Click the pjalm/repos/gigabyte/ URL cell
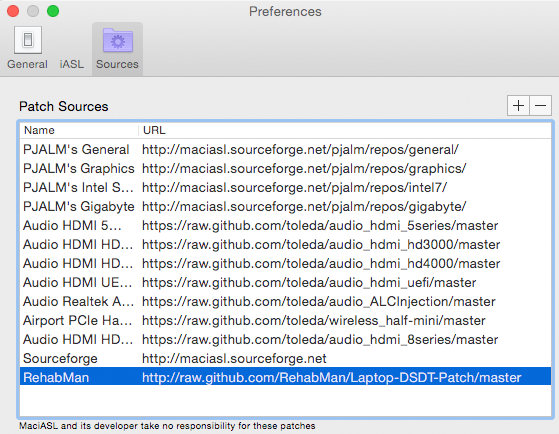 click(x=304, y=206)
